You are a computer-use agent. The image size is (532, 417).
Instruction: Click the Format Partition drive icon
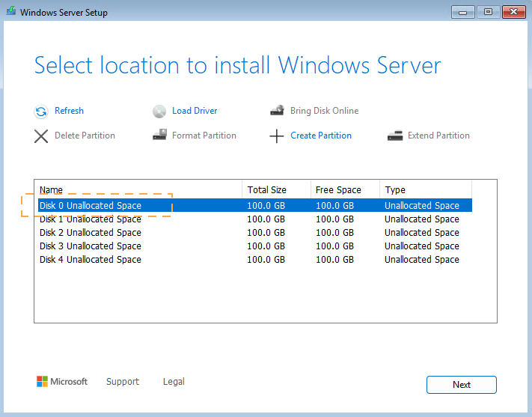pos(159,136)
